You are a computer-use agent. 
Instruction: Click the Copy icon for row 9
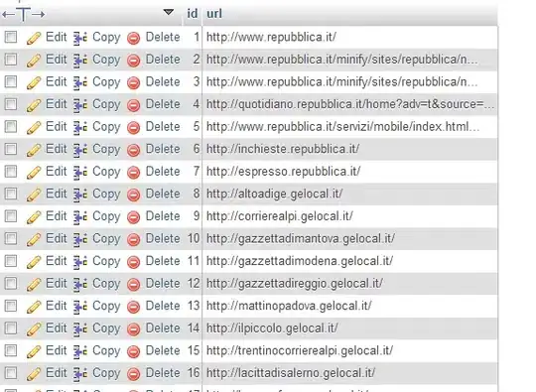80,217
